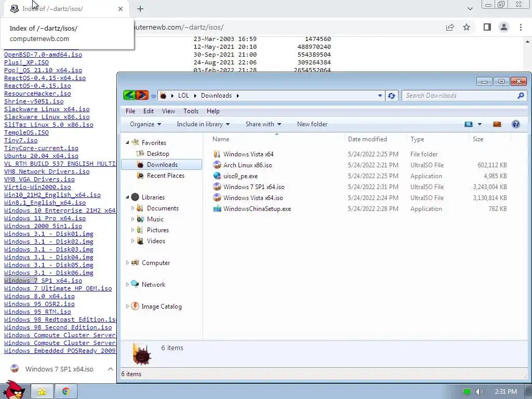Open the Windows 8.0 x64.iso link

(39, 296)
